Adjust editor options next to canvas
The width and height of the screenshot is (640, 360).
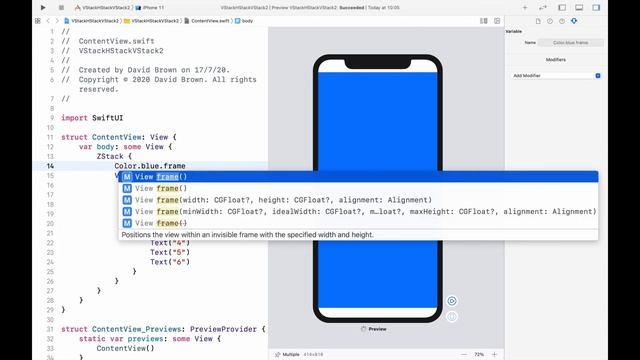coord(484,21)
